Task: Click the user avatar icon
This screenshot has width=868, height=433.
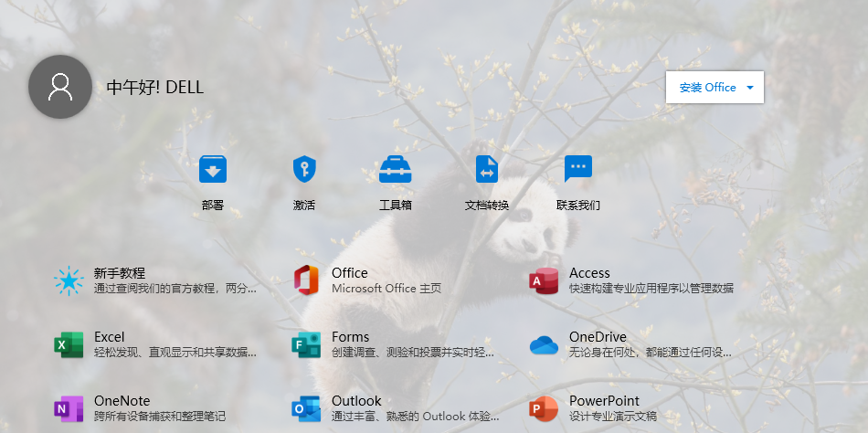Action: click(x=60, y=87)
